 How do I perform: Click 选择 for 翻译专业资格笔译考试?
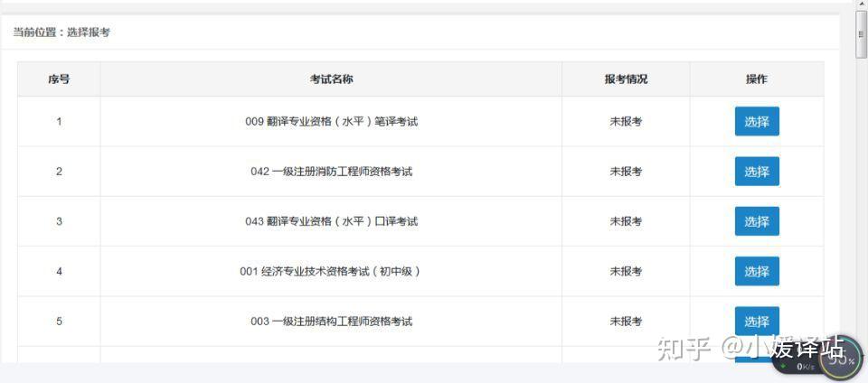point(757,122)
